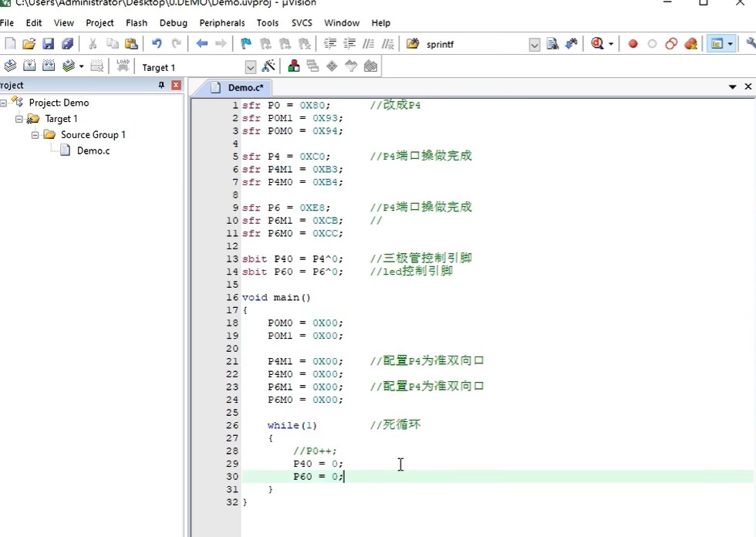Image resolution: width=756 pixels, height=537 pixels.
Task: Open the Project menu
Action: [x=100, y=22]
